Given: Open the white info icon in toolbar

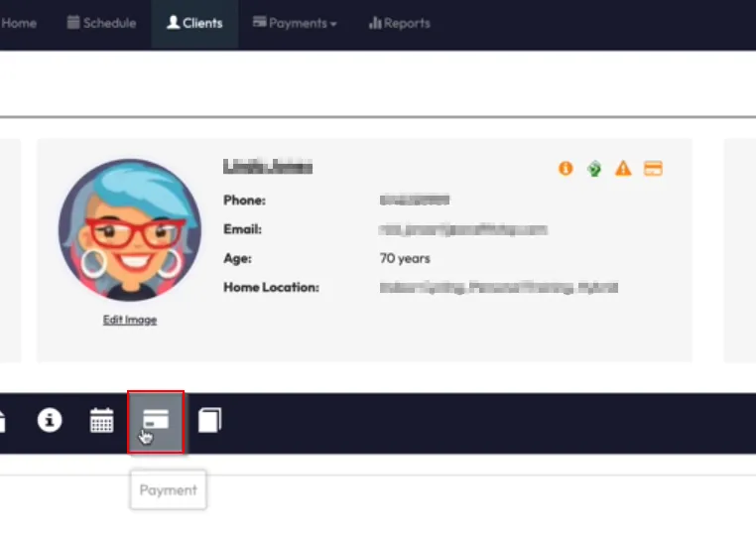Looking at the screenshot, I should pos(50,421).
